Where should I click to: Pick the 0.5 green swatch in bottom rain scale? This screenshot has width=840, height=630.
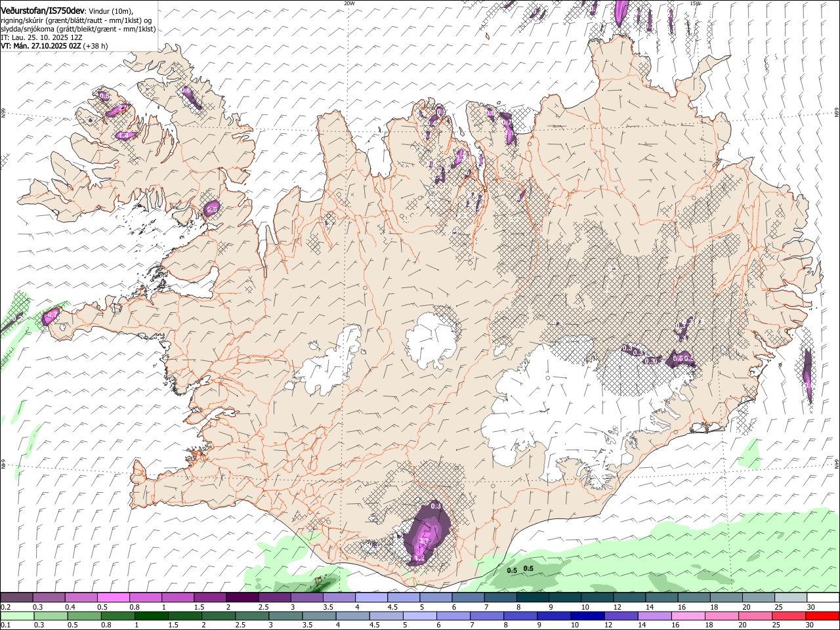point(84,616)
